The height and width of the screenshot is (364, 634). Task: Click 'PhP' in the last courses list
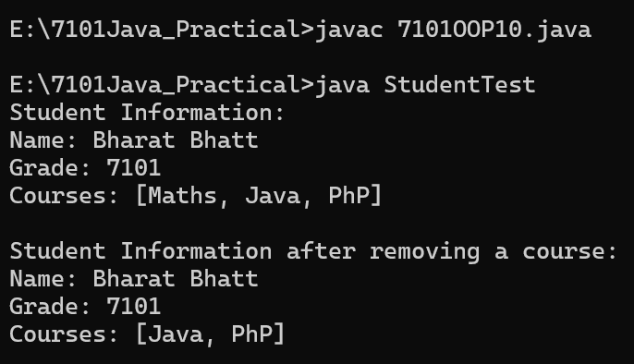[252, 334]
